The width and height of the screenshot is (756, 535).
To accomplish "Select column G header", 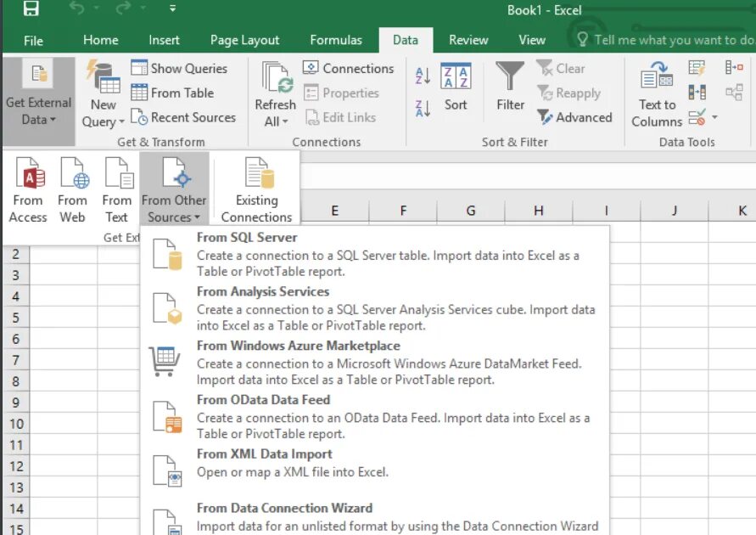I will tap(471, 211).
